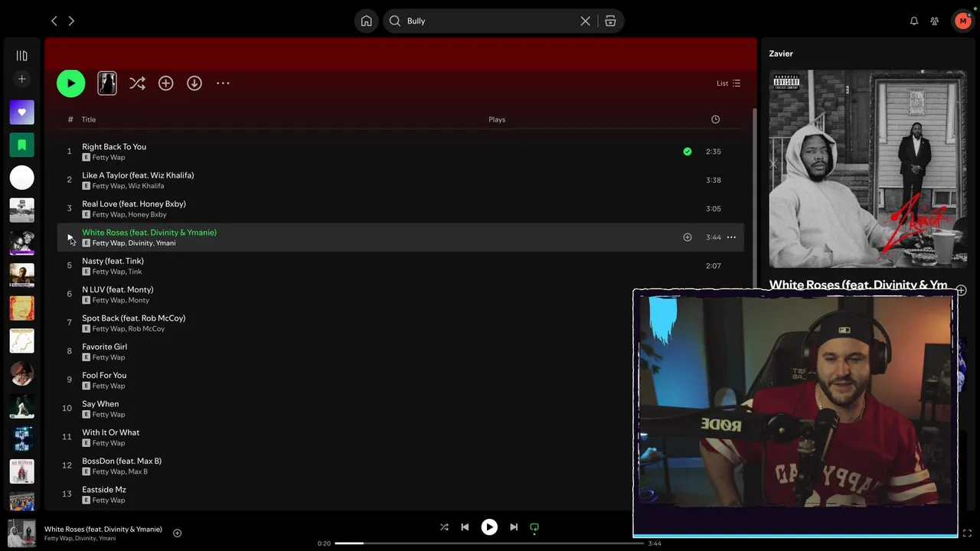Open the Home page icon

coord(366,21)
